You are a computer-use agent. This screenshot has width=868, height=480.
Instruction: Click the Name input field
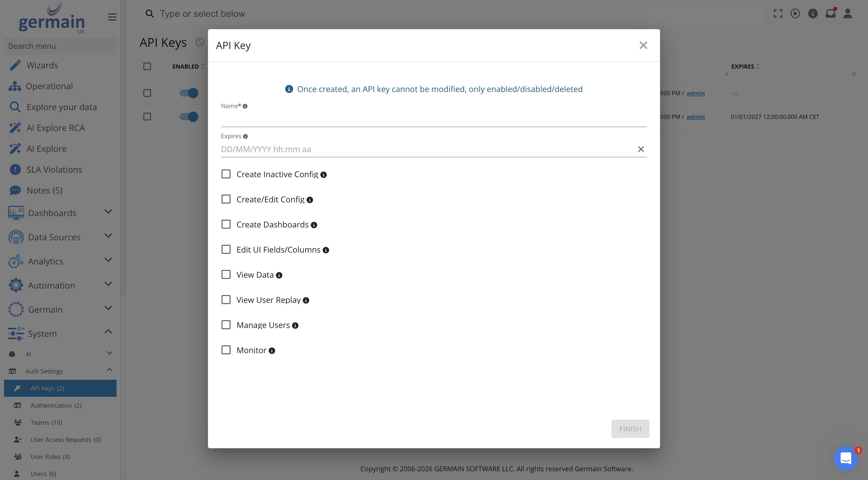(434, 119)
